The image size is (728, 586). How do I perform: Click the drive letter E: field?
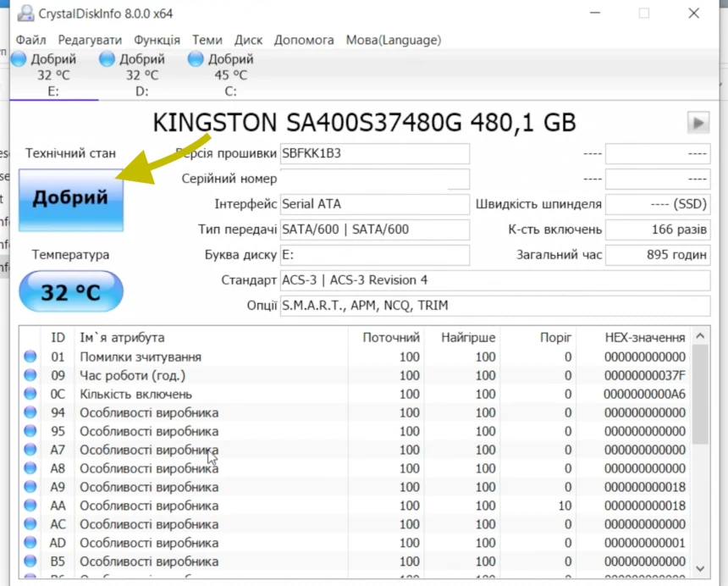coord(375,255)
